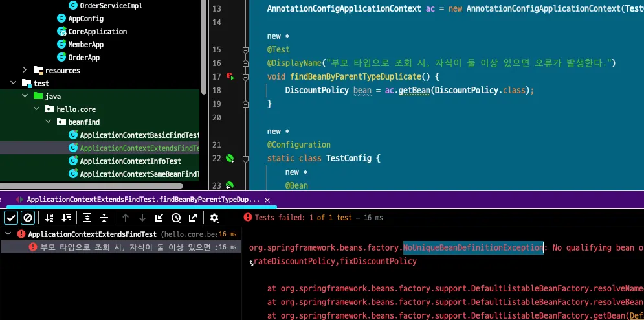The image size is (644, 320).
Task: Click CoreApplication runnable class icon
Action: tap(61, 31)
